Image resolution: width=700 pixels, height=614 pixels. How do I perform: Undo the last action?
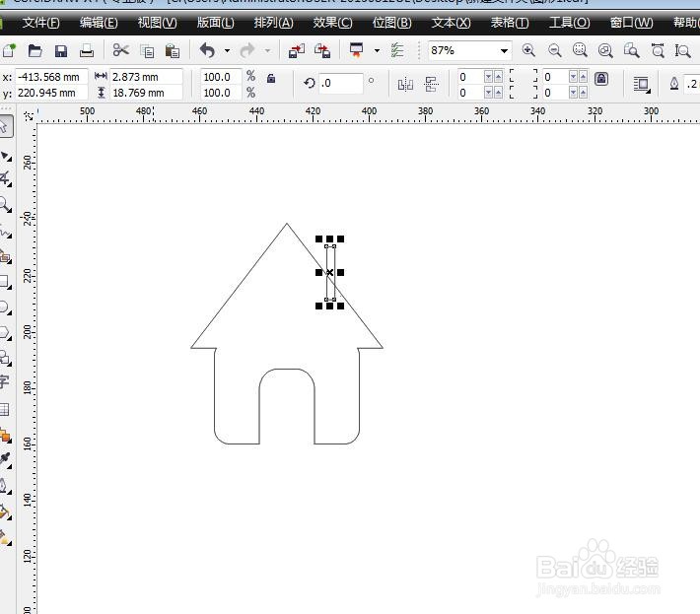[207, 50]
